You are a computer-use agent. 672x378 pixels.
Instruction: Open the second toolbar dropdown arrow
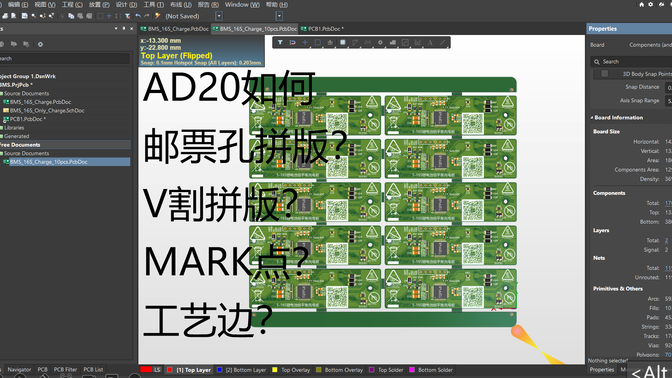coord(279,16)
